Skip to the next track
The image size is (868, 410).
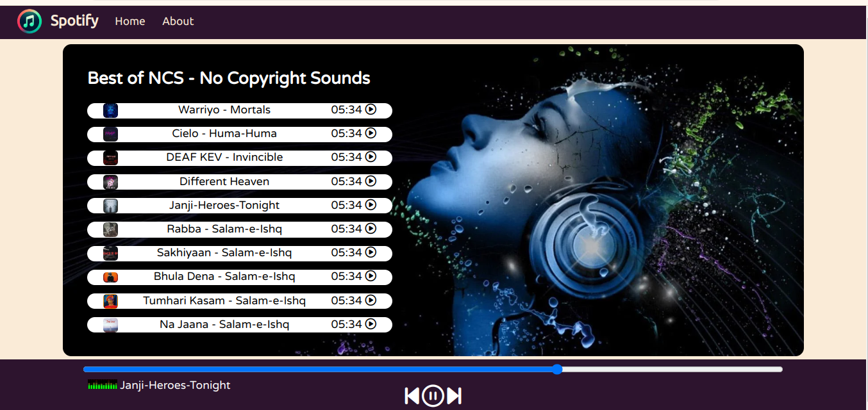click(455, 396)
